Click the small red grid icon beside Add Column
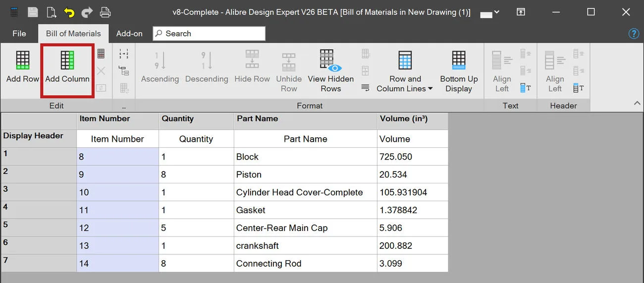Image resolution: width=644 pixels, height=283 pixels. (x=101, y=54)
